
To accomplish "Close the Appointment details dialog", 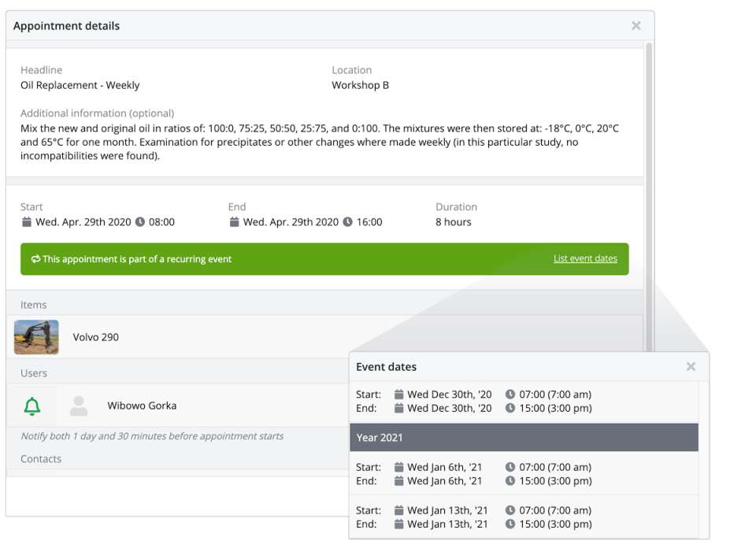I will (x=636, y=26).
